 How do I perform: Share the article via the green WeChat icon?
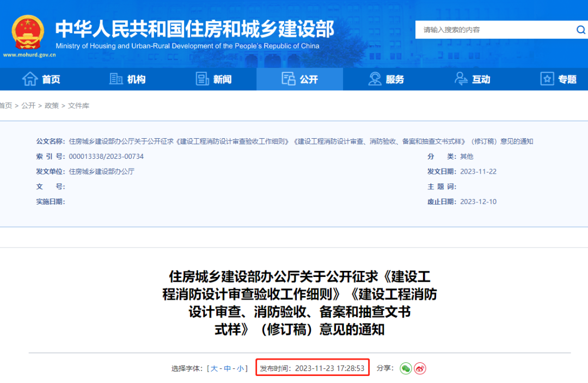tap(405, 368)
